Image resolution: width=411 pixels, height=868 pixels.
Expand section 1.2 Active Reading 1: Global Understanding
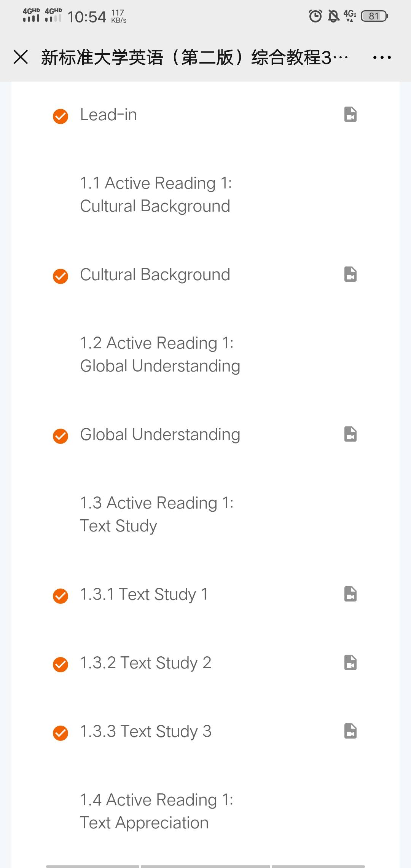(x=160, y=354)
